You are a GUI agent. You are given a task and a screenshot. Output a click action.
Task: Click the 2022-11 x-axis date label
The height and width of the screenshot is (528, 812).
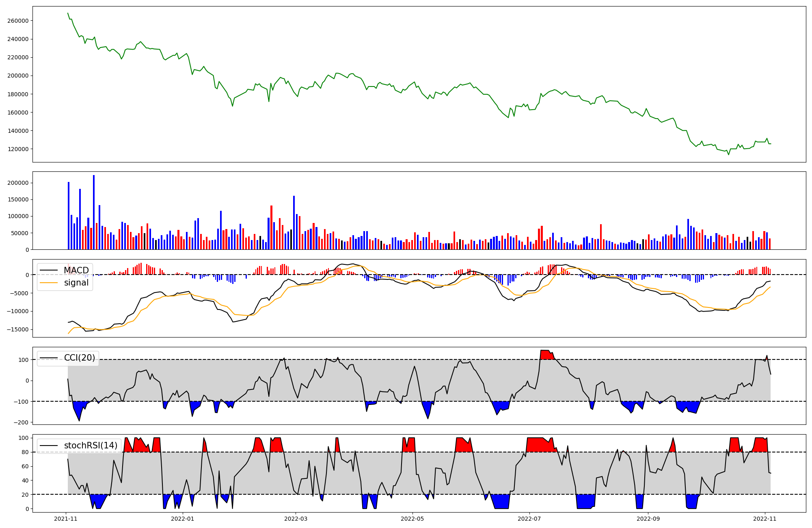click(765, 519)
